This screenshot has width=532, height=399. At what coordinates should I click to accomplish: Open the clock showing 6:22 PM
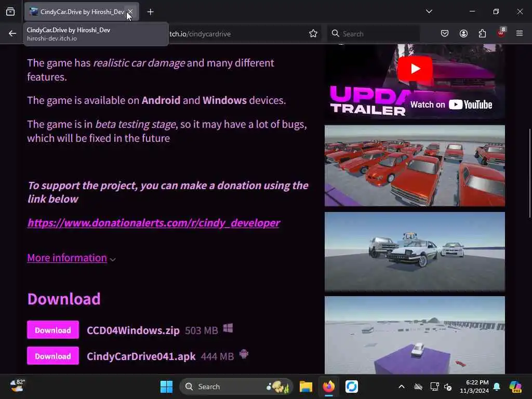tap(474, 387)
